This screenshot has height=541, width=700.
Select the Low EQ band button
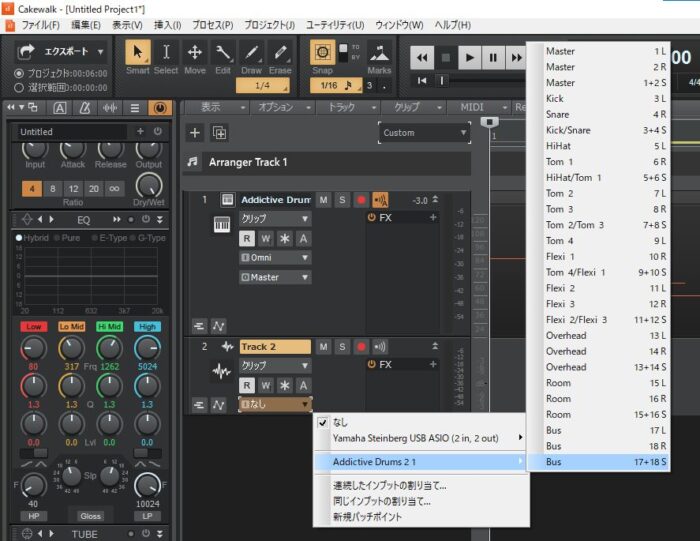pos(33,327)
